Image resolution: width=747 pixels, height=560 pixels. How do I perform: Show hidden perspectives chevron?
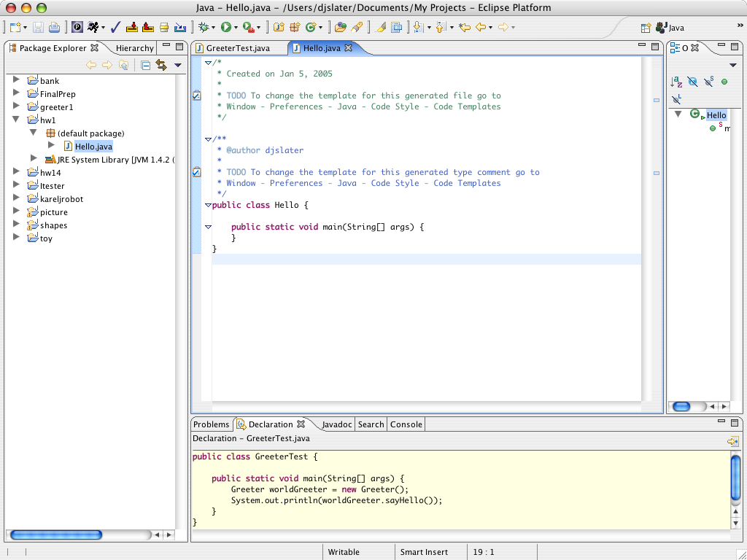click(740, 26)
